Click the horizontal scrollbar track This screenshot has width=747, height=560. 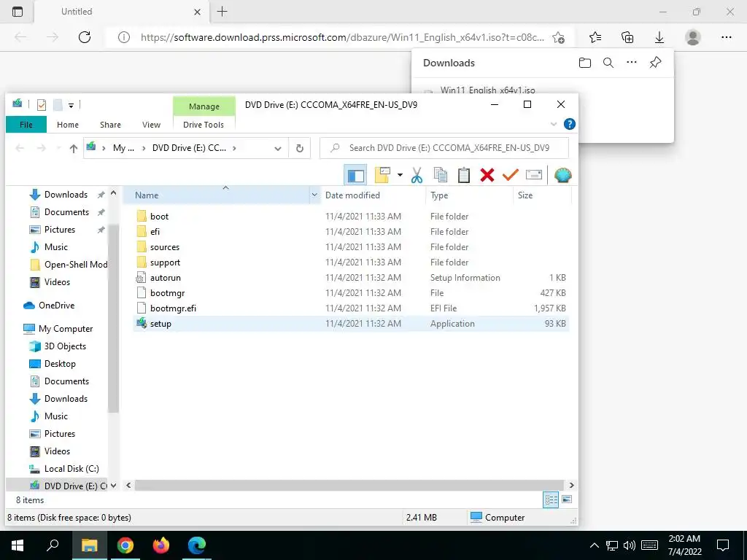[349, 485]
